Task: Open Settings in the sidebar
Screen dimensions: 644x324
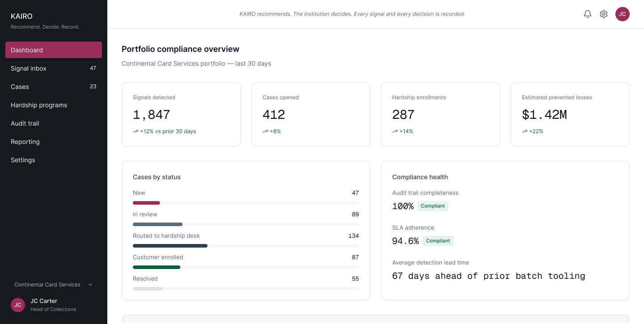Action: point(54,160)
